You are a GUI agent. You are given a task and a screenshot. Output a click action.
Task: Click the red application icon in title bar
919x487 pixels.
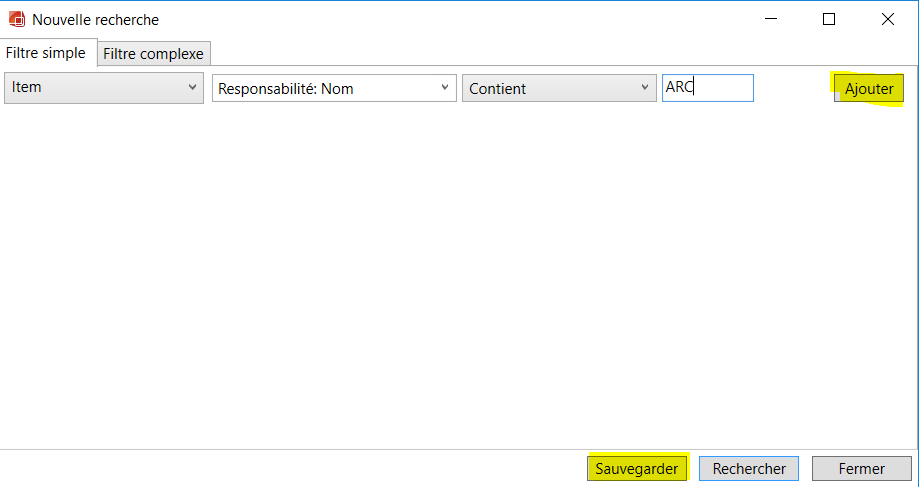[17, 19]
